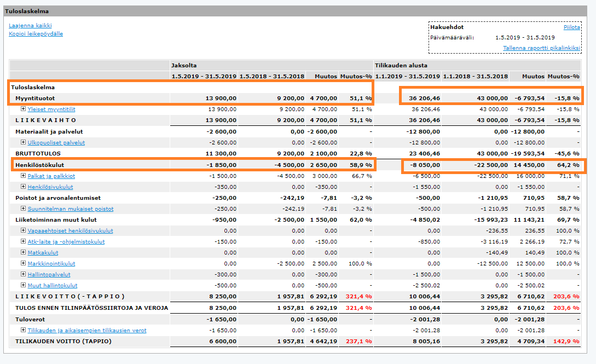This screenshot has height=364, width=596.
Task: Expand the Atk-laite ja -ohjelmistokulut row
Action: click(23, 241)
